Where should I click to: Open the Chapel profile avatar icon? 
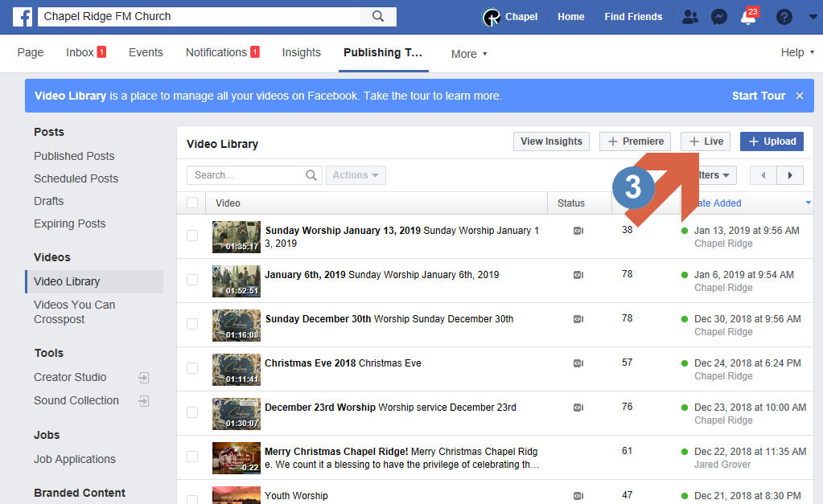[492, 17]
